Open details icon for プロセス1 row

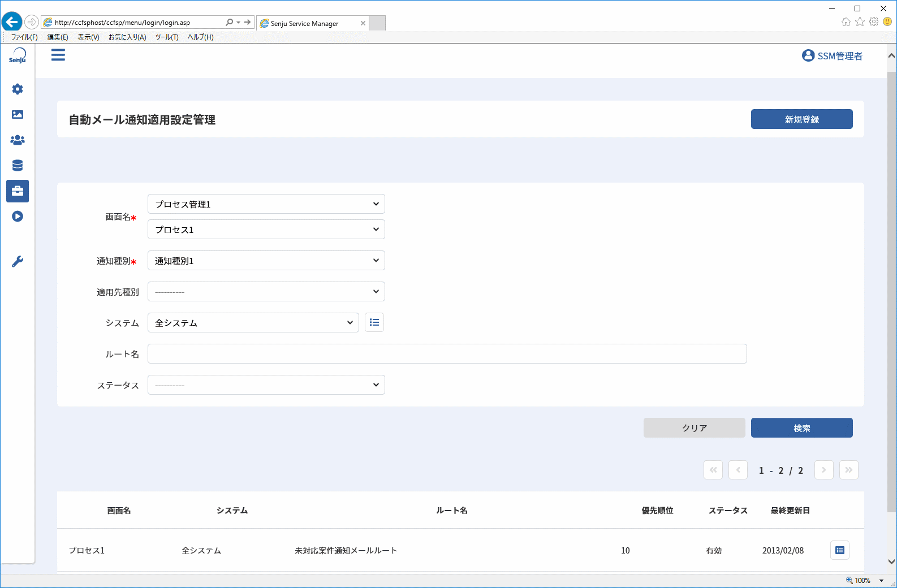840,550
